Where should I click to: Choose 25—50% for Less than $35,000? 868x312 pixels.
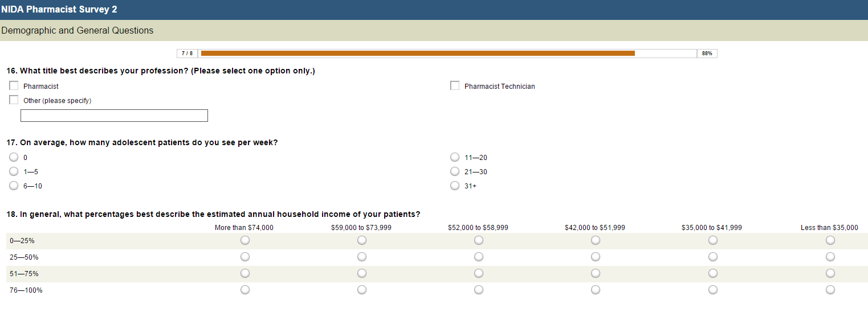point(830,257)
